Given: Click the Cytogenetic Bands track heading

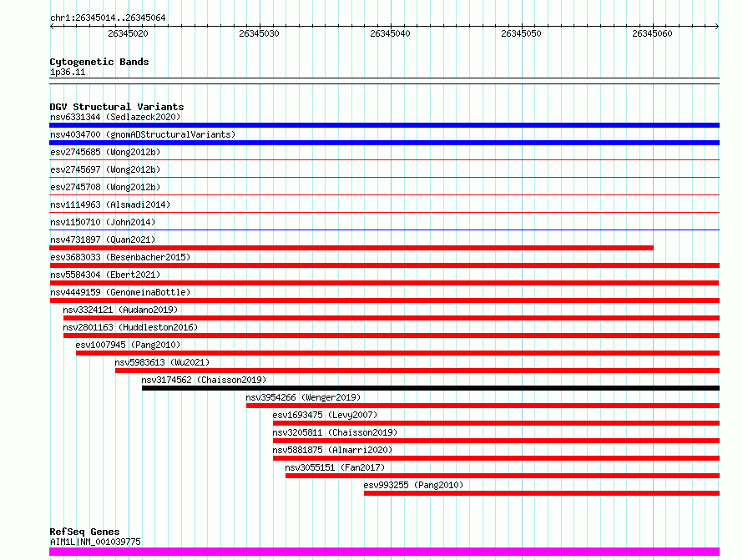Looking at the screenshot, I should click(x=99, y=62).
